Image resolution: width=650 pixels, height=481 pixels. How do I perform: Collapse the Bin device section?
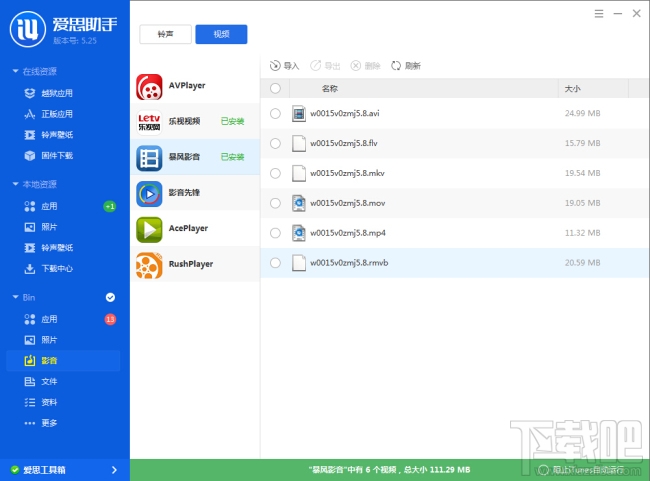click(x=15, y=297)
